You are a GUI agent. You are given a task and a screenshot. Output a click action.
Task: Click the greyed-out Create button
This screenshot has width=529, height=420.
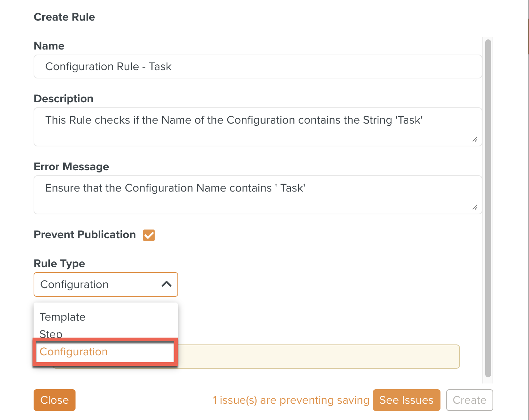pos(469,400)
